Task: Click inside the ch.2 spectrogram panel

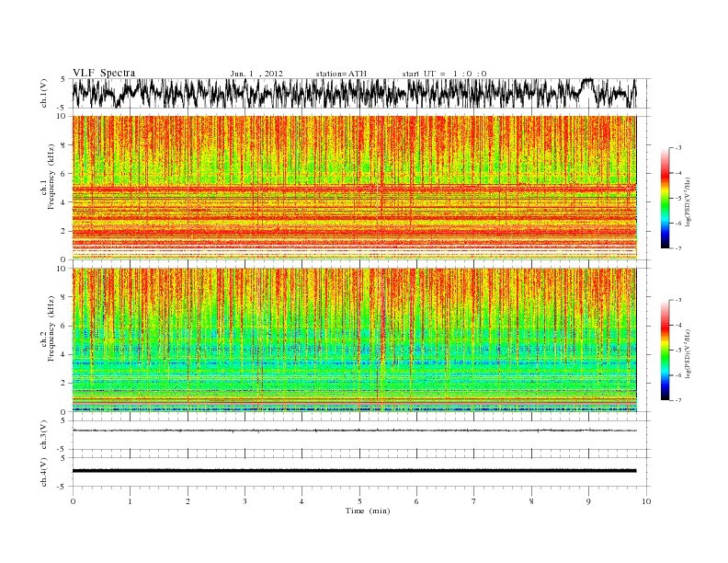Action: coord(354,339)
